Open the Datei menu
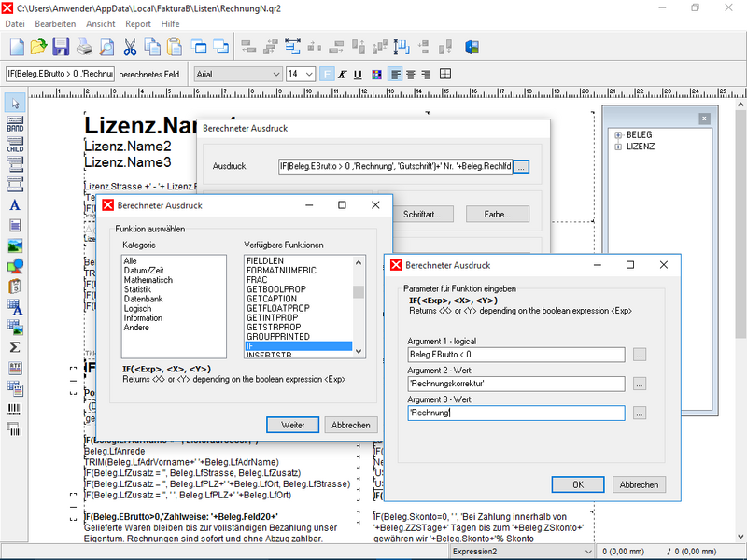This screenshot has width=747, height=560. (15, 24)
